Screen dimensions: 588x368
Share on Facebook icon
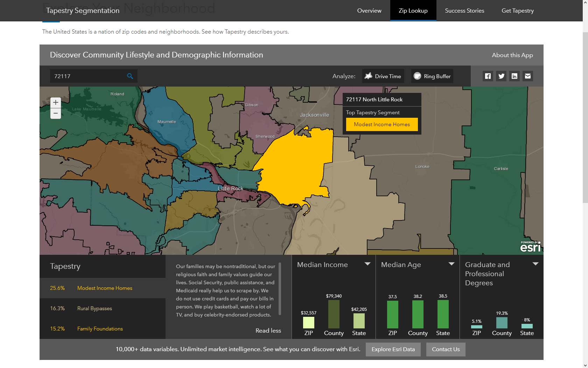(x=488, y=76)
